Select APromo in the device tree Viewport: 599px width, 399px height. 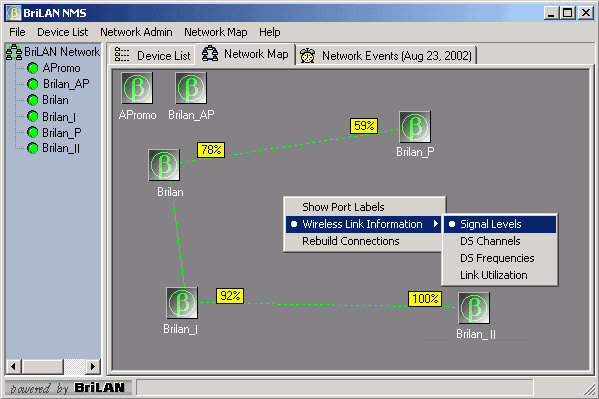coord(61,68)
